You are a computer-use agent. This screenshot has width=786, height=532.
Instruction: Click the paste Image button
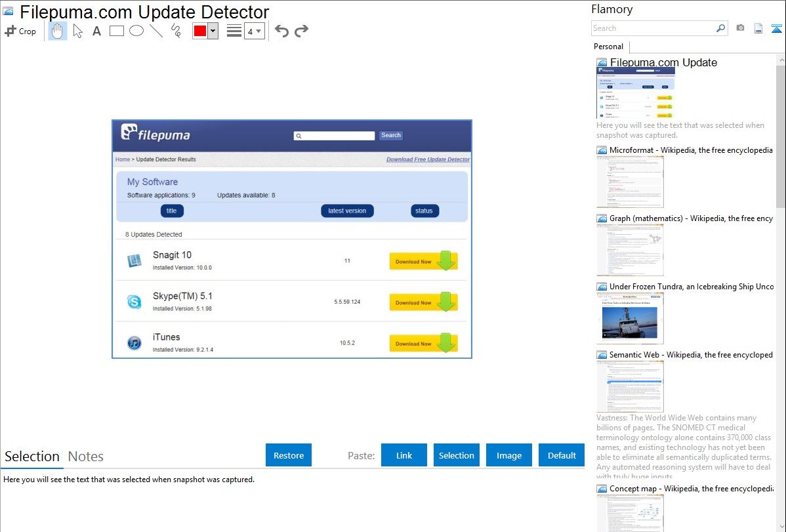point(508,455)
